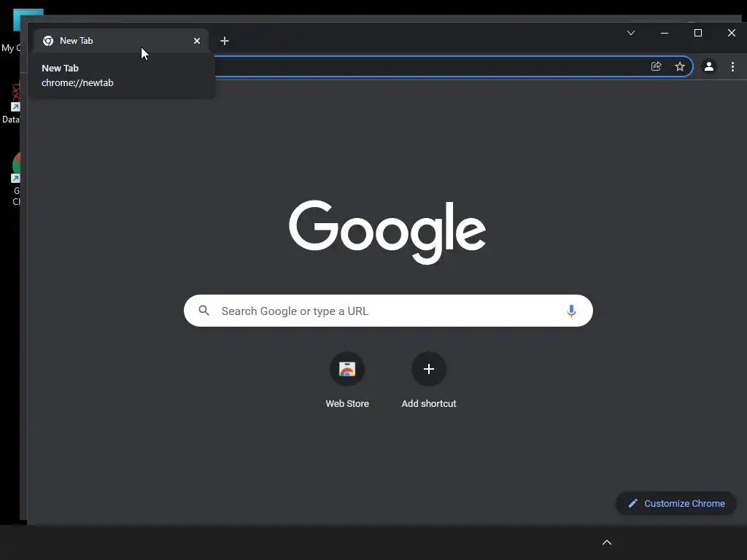The width and height of the screenshot is (747, 560).
Task: Click the Google logo
Action: point(387,232)
